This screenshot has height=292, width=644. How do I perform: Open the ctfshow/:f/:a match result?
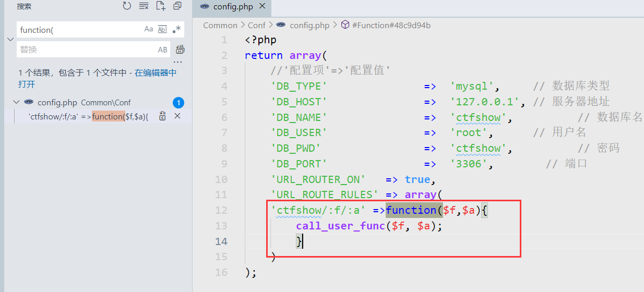pyautogui.click(x=89, y=116)
